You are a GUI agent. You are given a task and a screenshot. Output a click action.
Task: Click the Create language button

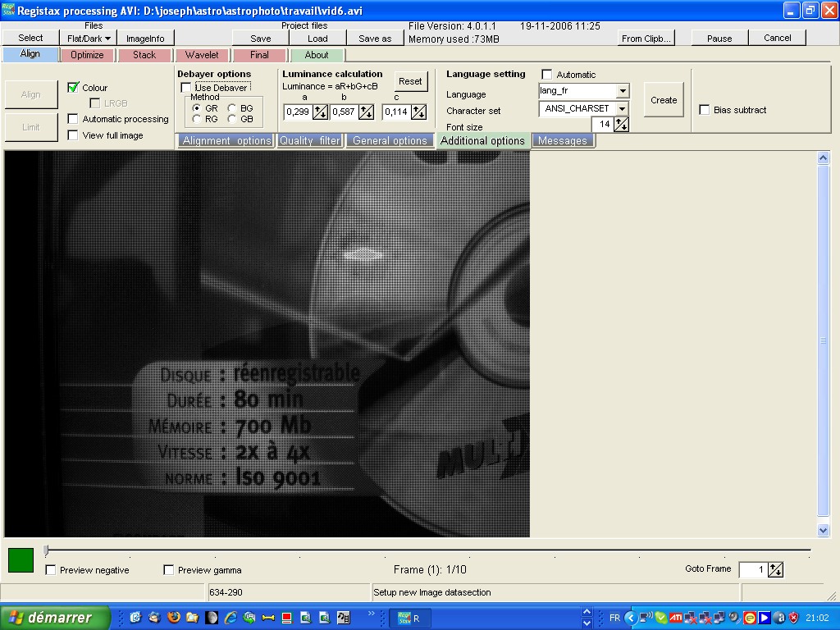tap(664, 100)
